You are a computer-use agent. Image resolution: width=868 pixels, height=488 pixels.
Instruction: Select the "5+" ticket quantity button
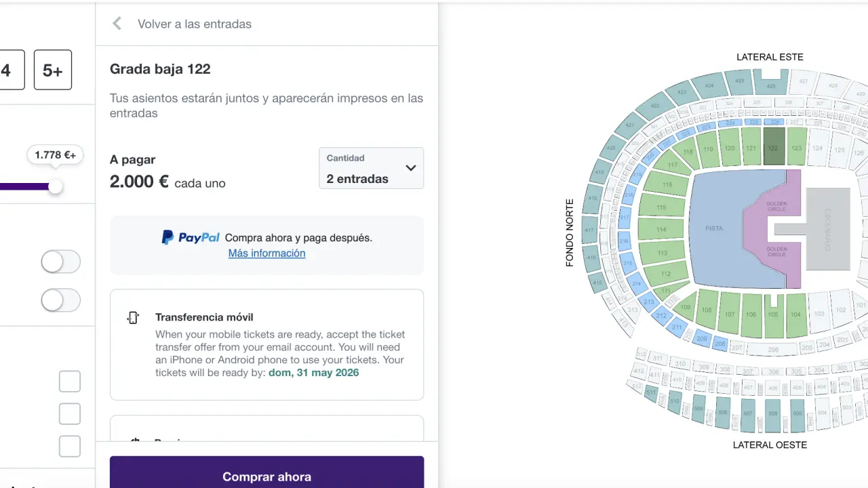(x=53, y=70)
